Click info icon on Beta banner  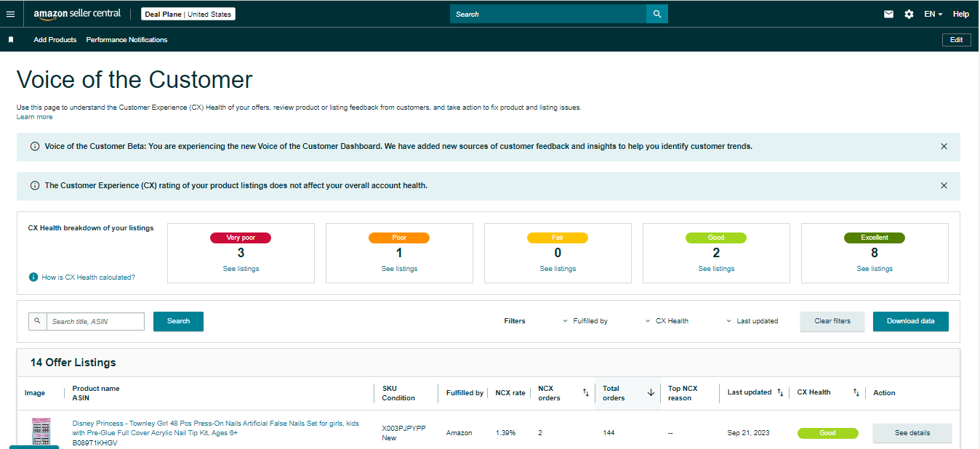pyautogui.click(x=35, y=146)
